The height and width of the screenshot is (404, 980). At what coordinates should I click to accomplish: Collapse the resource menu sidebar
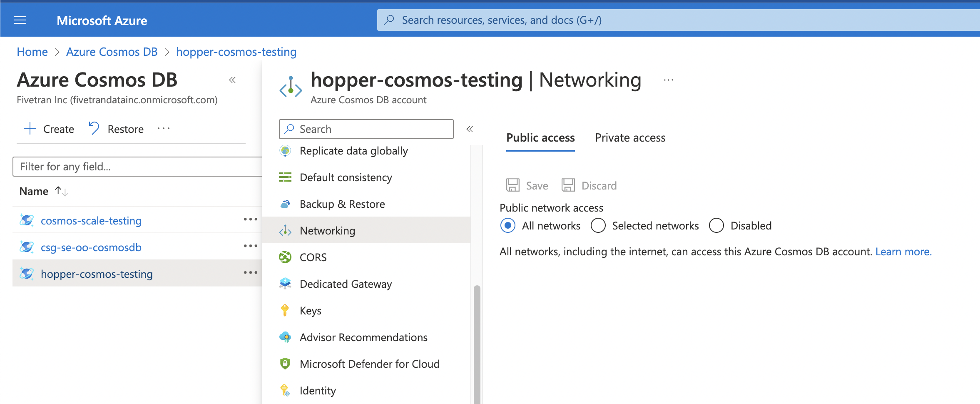coord(470,129)
